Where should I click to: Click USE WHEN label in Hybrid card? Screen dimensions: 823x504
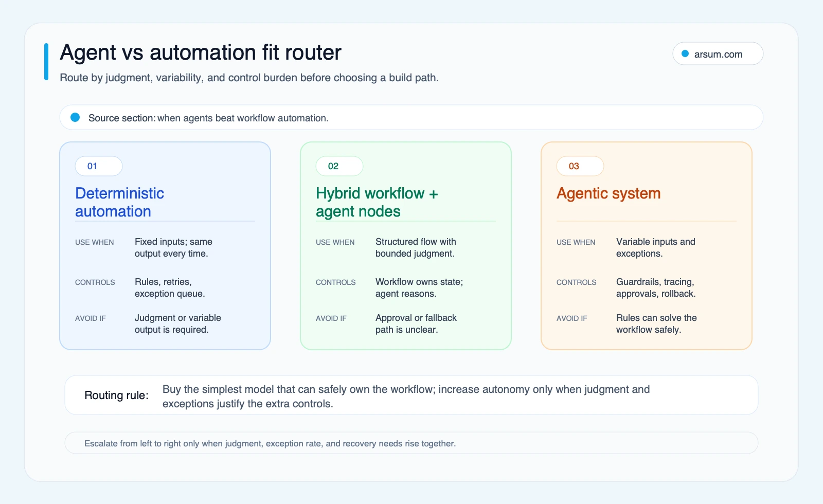[335, 242]
